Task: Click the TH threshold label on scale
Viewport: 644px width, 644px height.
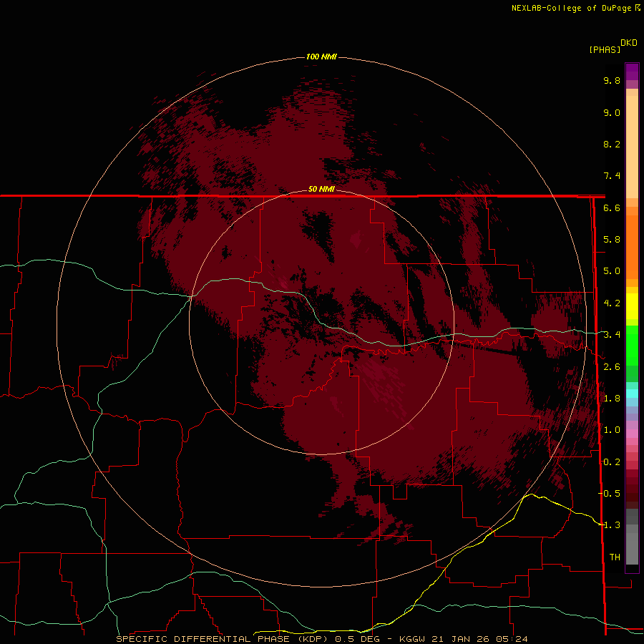Action: click(x=615, y=557)
